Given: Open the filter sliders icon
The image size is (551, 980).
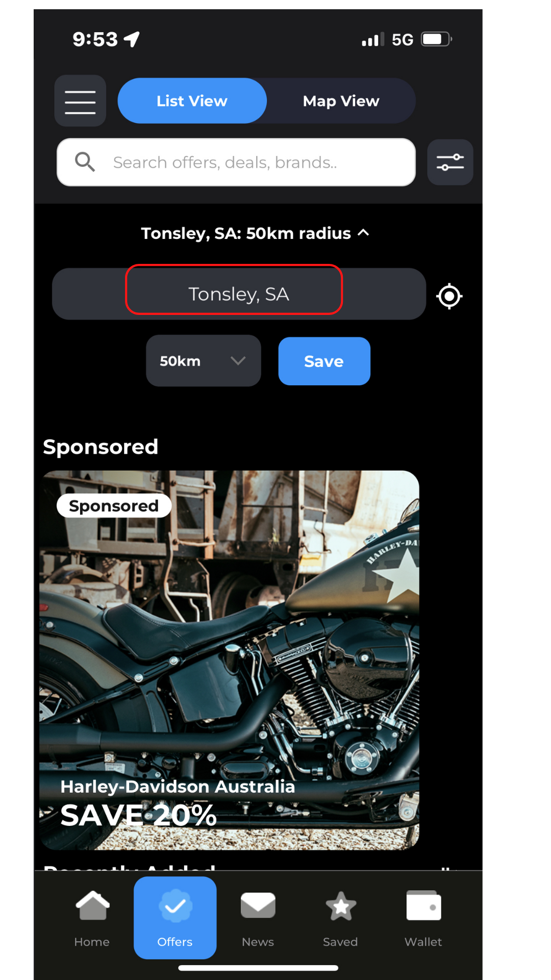Looking at the screenshot, I should point(450,162).
